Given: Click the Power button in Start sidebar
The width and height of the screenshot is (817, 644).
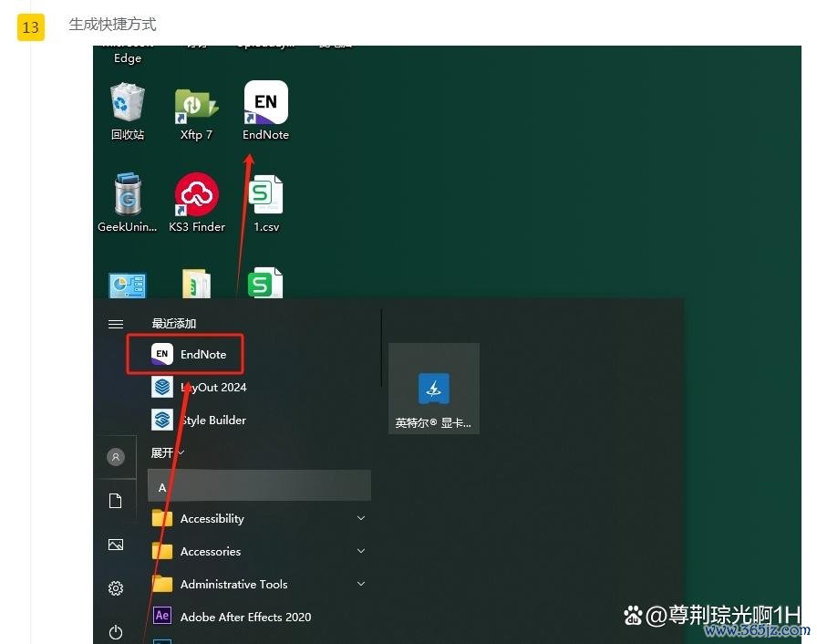Looking at the screenshot, I should click(x=116, y=632).
